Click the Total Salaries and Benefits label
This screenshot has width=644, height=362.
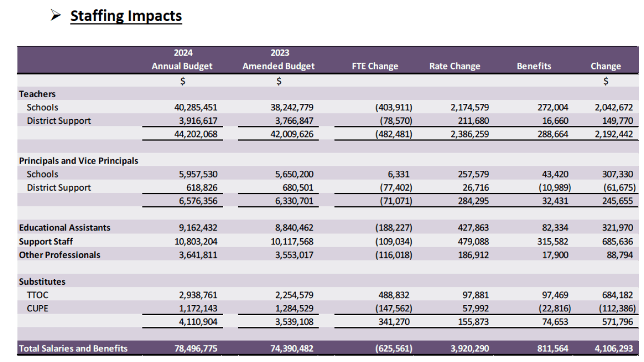pos(73,348)
